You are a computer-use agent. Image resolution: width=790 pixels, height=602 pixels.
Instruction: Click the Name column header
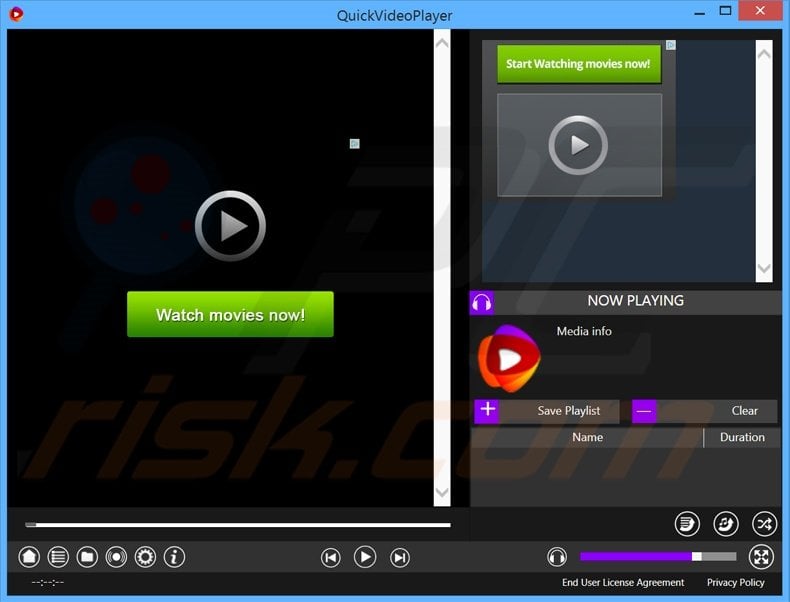pos(587,437)
